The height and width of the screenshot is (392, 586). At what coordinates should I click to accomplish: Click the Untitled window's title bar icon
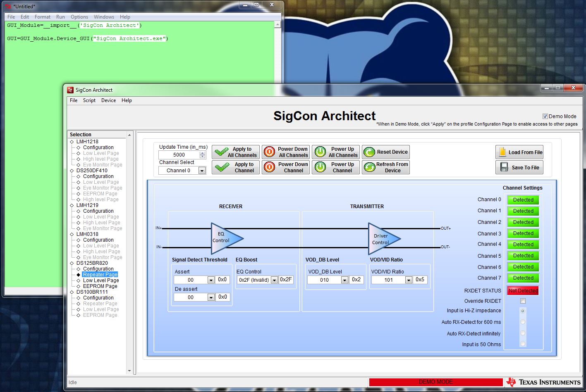(x=8, y=6)
